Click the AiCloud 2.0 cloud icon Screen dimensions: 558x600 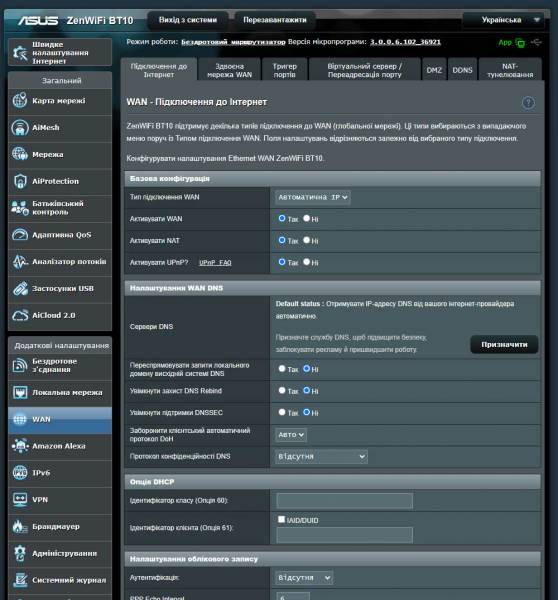[x=20, y=315]
